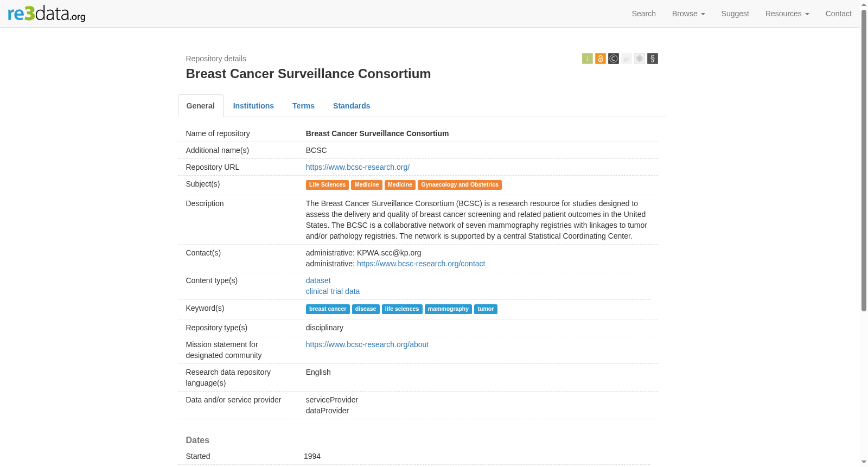
Task: Open the bcsc-research.org/contact link
Action: pos(421,264)
